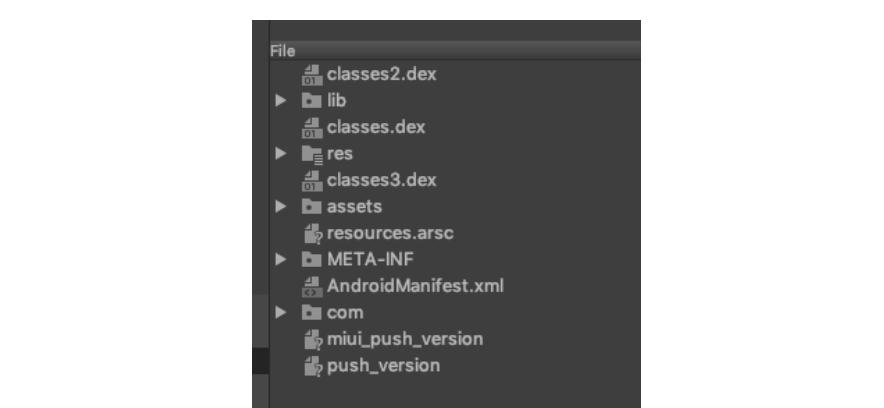
Task: Expand the res folder arrow
Action: (x=282, y=154)
